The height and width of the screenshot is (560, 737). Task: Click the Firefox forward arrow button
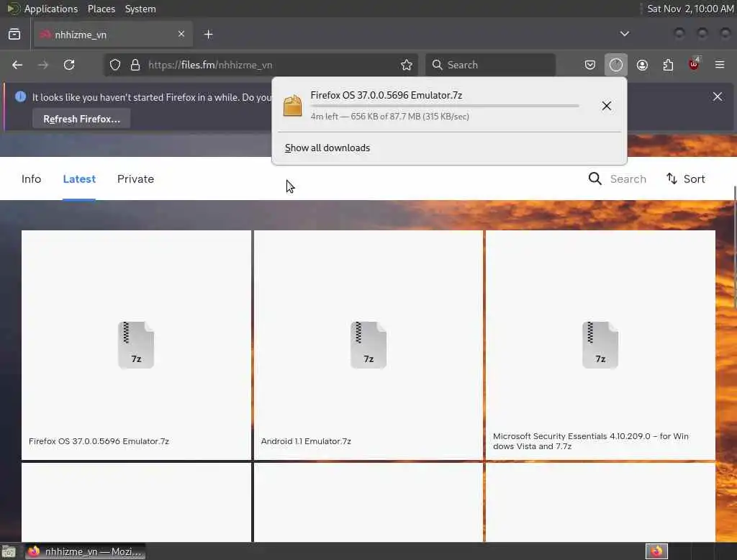pos(43,65)
